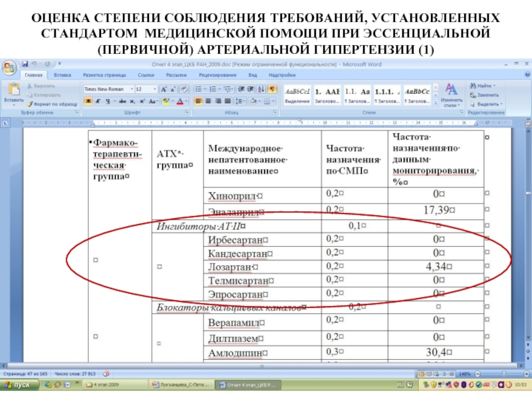Open the Times New Roman font dropdown
532x399 pixels.
(132, 89)
